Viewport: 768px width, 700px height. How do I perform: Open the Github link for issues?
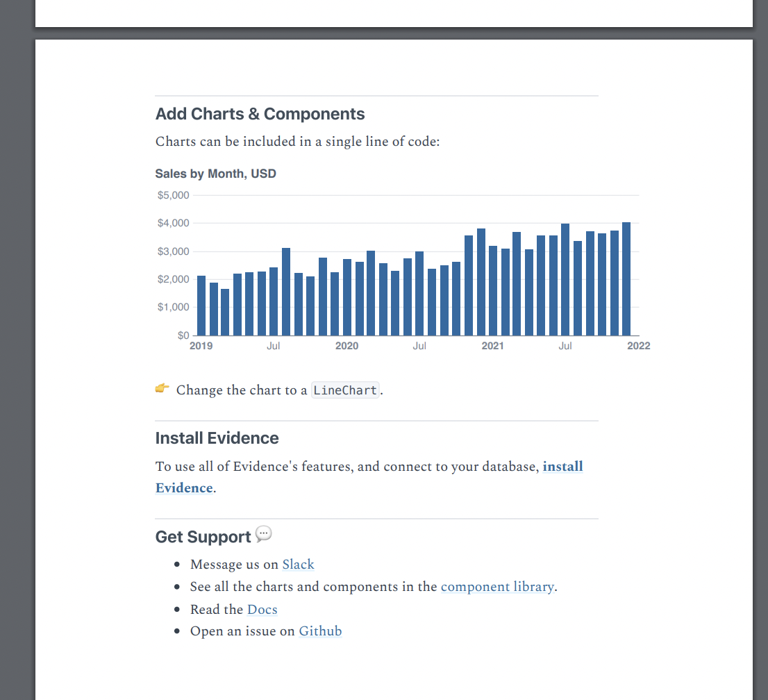[x=320, y=631]
